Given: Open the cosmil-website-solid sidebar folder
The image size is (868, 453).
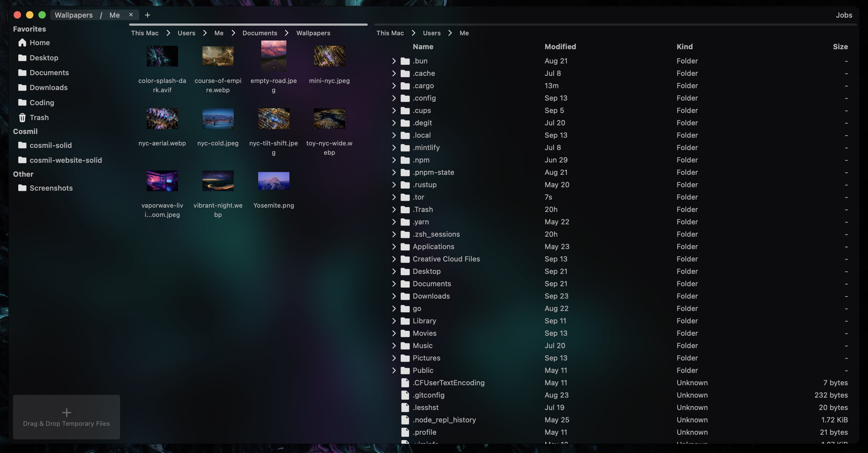Looking at the screenshot, I should [65, 160].
